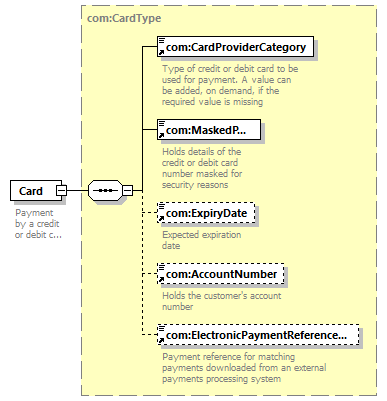Screen dimensions: 387x401
Task: Click the com:CardProviderCategory reference arrow icon
Action: 161,52
